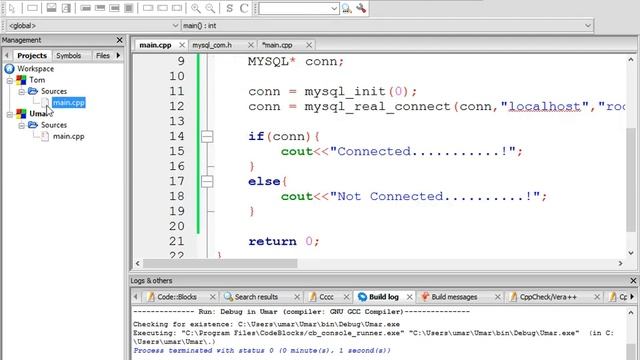Screen dimensions: 640x360
Task: Select the Workspace root node
Action: [36, 69]
